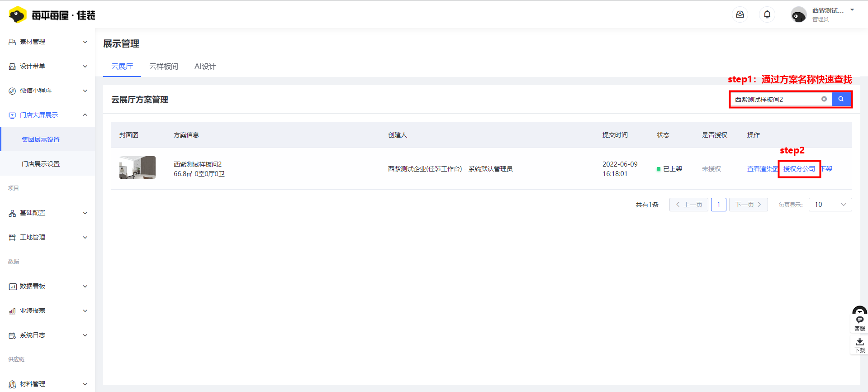868x392 pixels.
Task: Open the inbox tray icon in header
Action: click(x=740, y=15)
